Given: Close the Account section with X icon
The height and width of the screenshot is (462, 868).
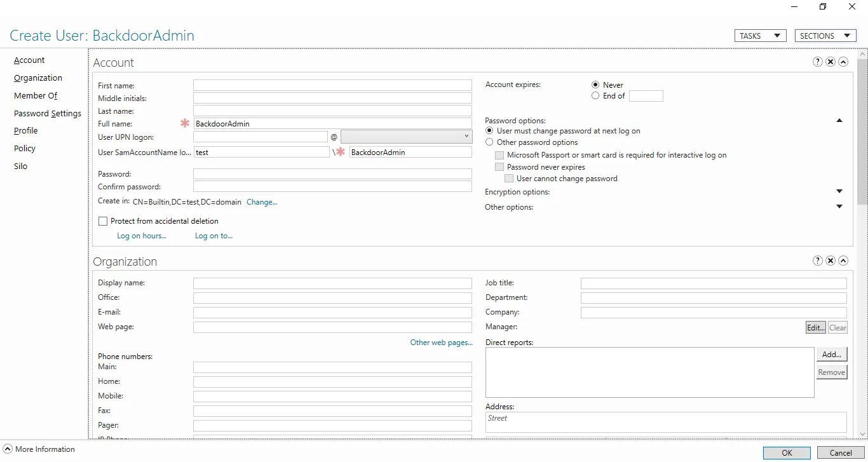Looking at the screenshot, I should point(831,62).
